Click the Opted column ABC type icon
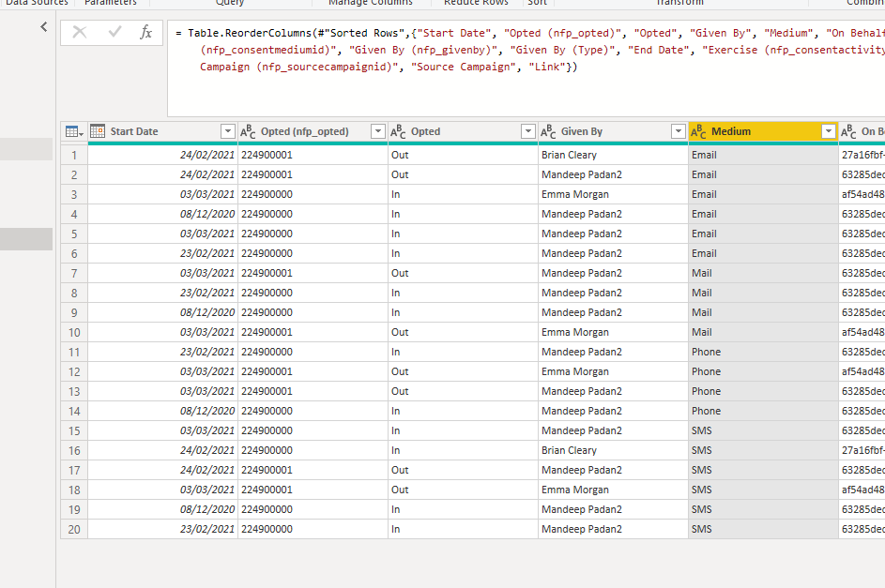The image size is (885, 588). click(398, 132)
